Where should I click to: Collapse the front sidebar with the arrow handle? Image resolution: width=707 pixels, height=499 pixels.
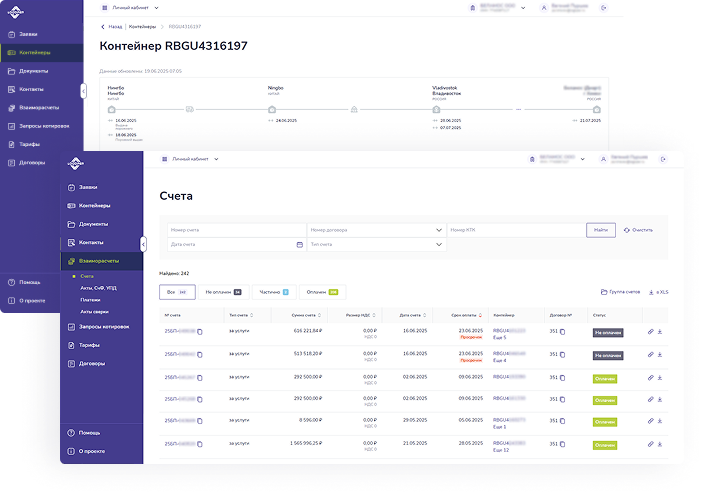pyautogui.click(x=143, y=244)
